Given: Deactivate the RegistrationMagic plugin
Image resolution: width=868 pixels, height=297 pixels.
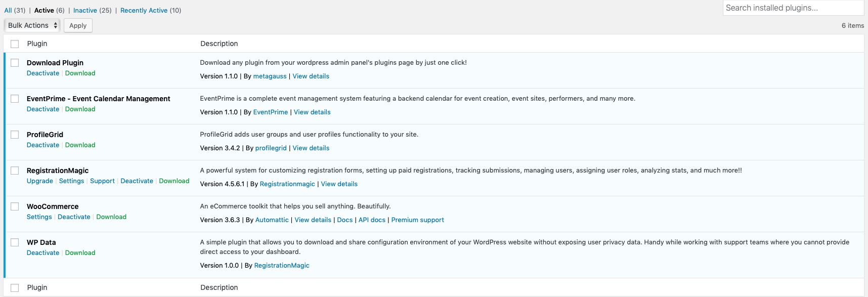Looking at the screenshot, I should click(137, 181).
